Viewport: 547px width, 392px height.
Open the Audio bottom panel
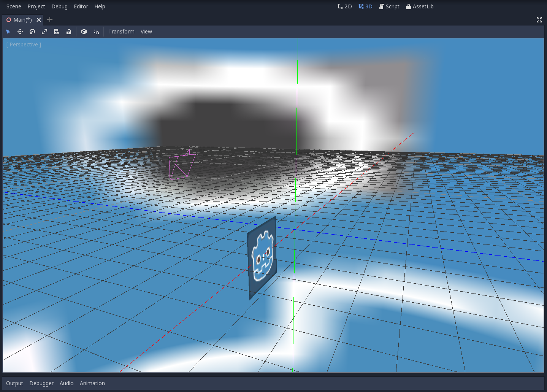point(67,383)
